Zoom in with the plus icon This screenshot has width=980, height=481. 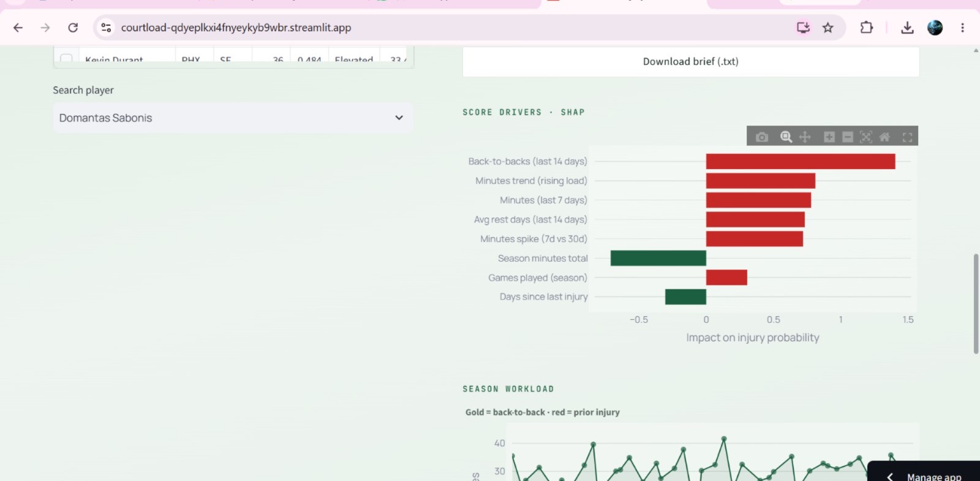(829, 137)
